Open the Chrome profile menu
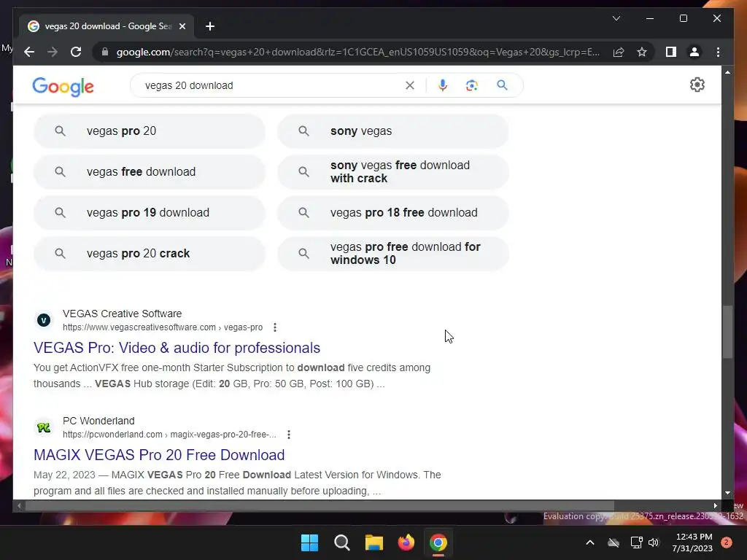Screen dimensions: 747x560 coord(694,52)
